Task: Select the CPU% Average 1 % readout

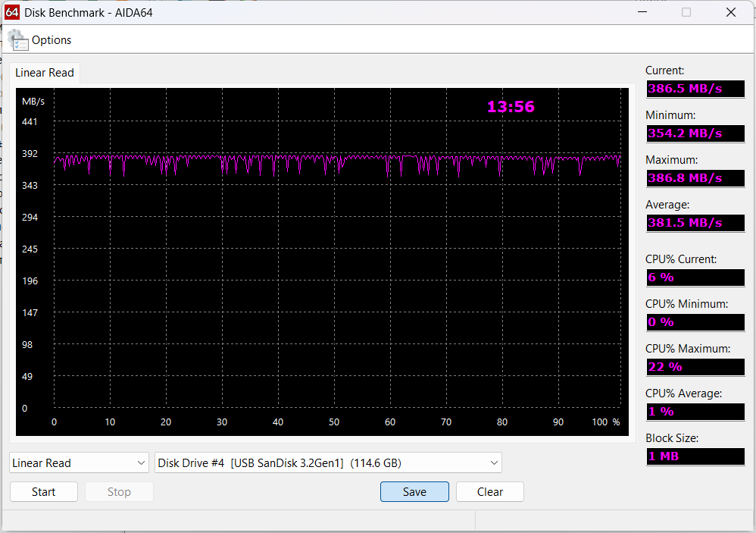Action: click(695, 412)
